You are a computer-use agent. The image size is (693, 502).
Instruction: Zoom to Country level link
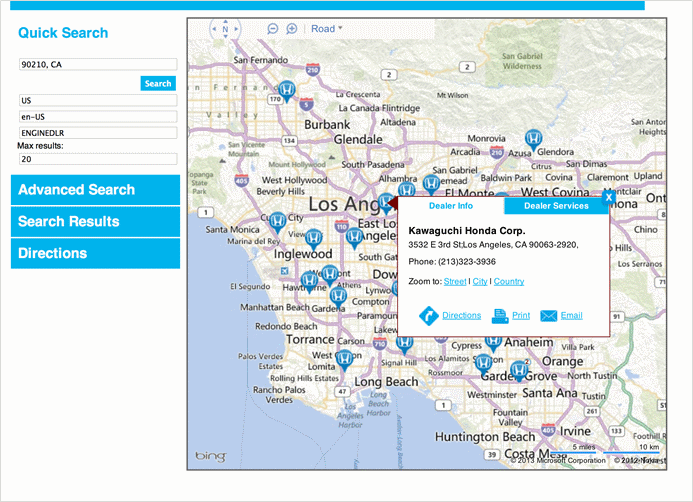click(509, 282)
